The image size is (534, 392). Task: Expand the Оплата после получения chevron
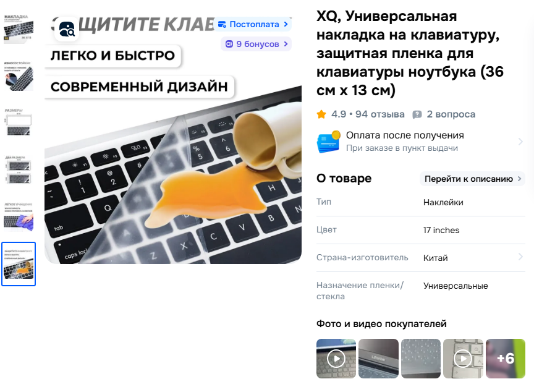pyautogui.click(x=520, y=142)
